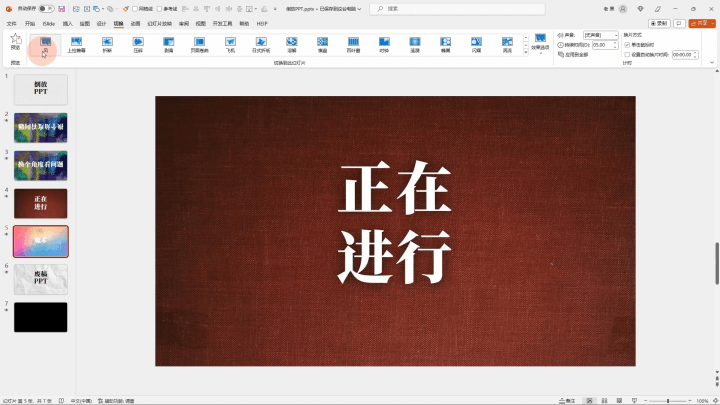The height and width of the screenshot is (405, 720).
Task: Click the Save icon in title bar
Action: [x=62, y=9]
